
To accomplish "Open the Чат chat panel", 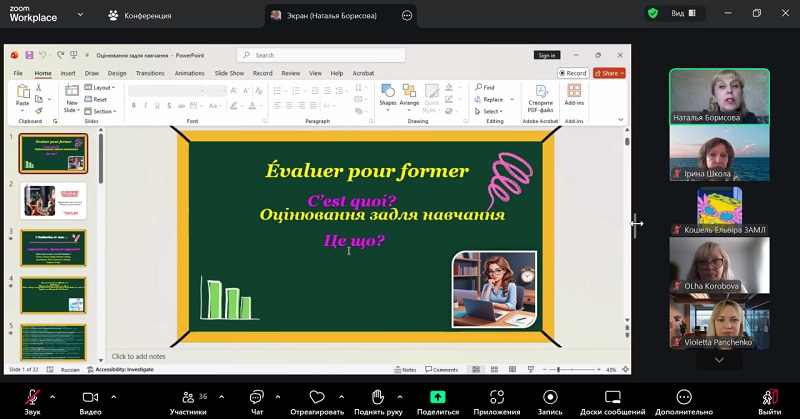I will [257, 397].
